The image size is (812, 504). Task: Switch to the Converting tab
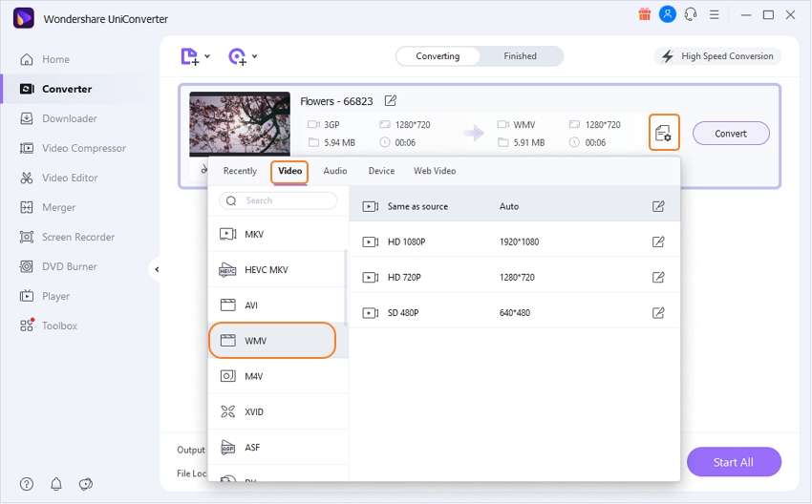(x=438, y=56)
